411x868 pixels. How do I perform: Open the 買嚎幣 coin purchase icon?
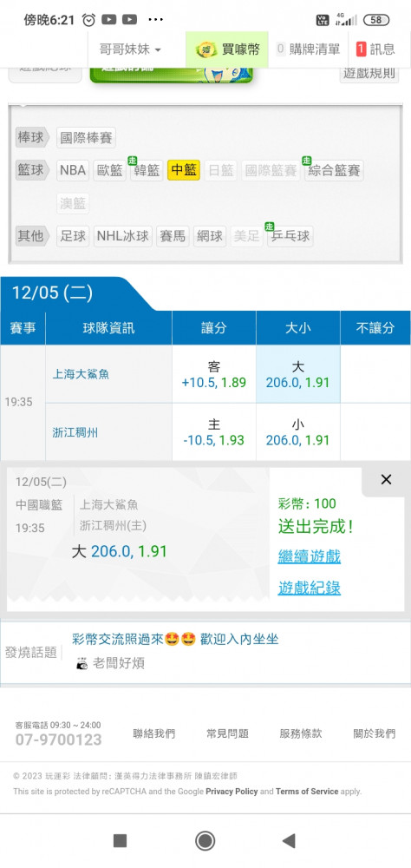click(207, 49)
